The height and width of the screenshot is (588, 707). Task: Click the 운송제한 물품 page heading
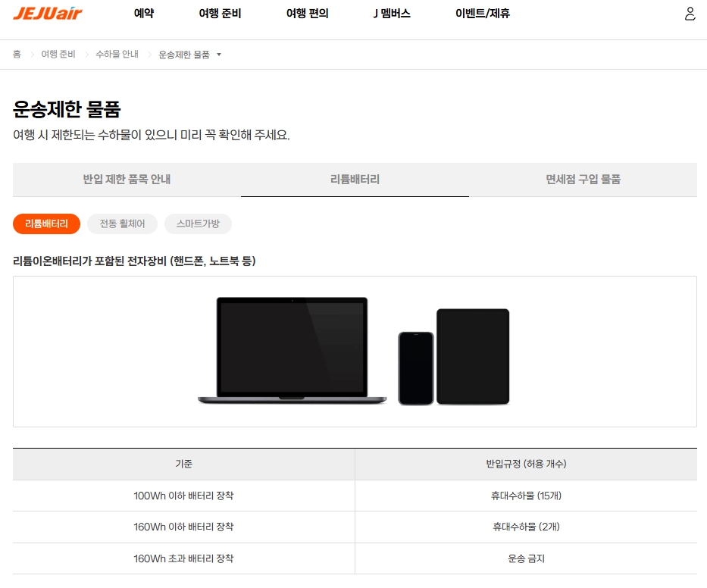pyautogui.click(x=67, y=109)
